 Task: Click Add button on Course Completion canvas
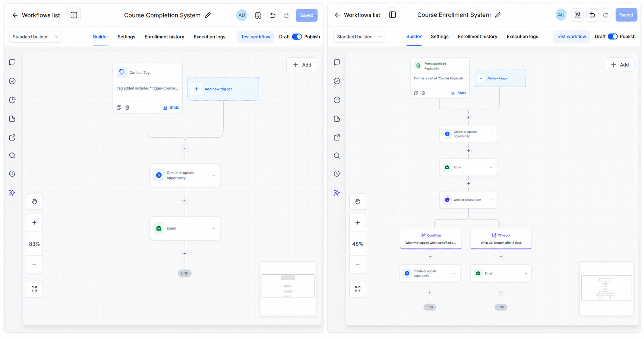[302, 65]
